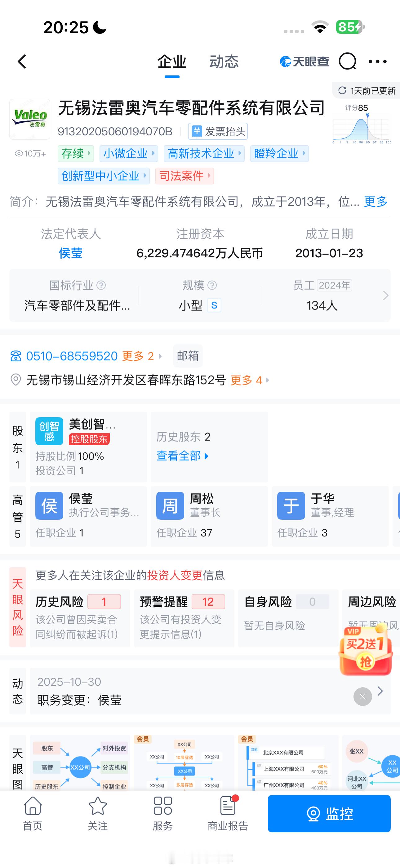The width and height of the screenshot is (400, 868).
Task: Tap the 投资人变更 highlighted text
Action: click(175, 575)
